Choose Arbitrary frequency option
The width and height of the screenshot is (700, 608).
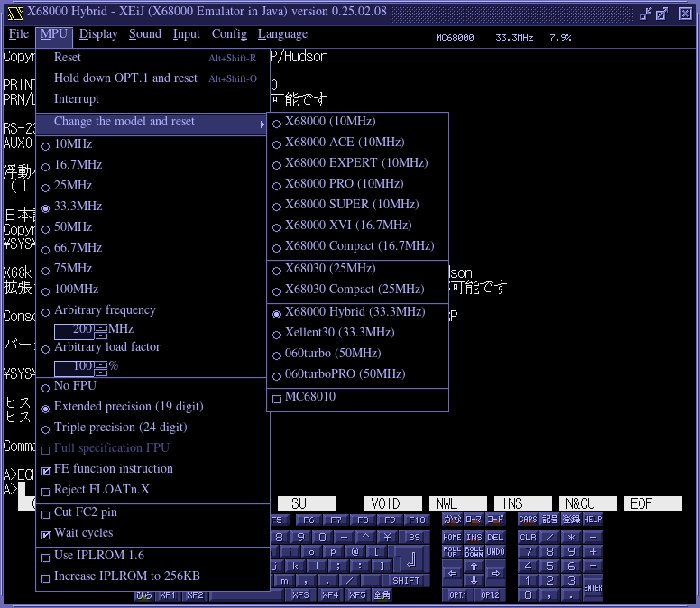click(x=152, y=309)
